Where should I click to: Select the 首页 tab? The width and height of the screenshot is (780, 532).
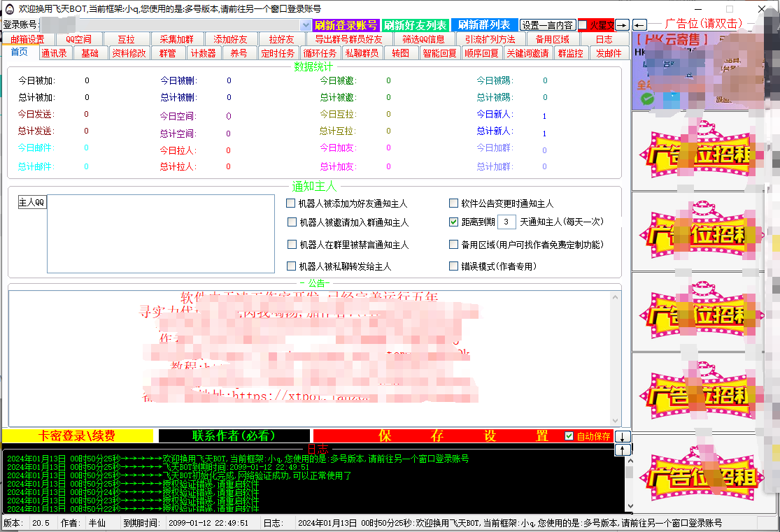[20, 52]
